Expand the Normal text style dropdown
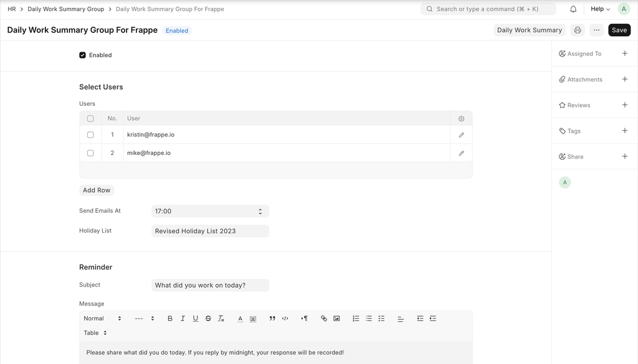638x364 pixels. pyautogui.click(x=103, y=319)
